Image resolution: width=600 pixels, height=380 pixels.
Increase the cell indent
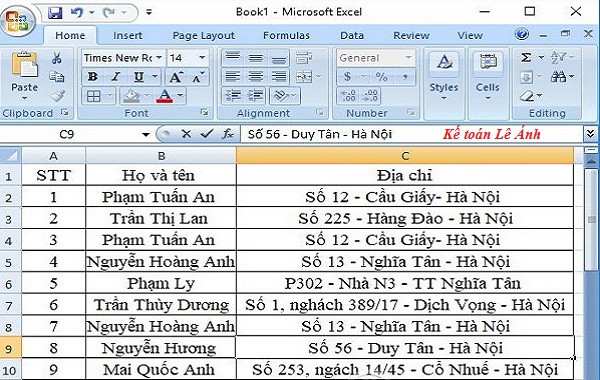coord(256,96)
